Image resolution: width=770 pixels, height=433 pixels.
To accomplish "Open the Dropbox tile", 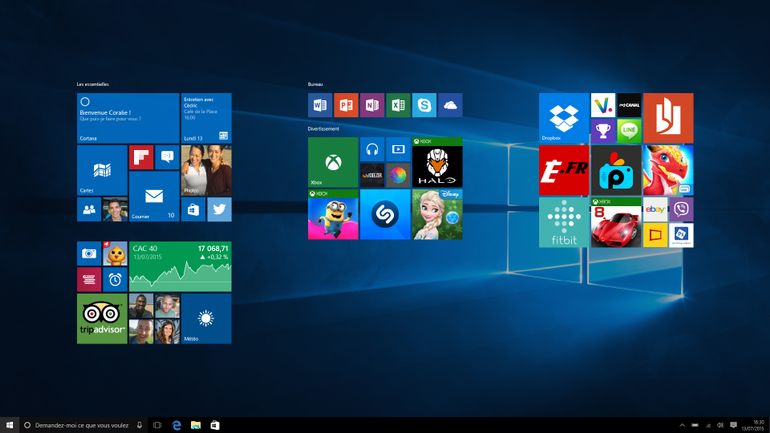I will click(x=564, y=118).
